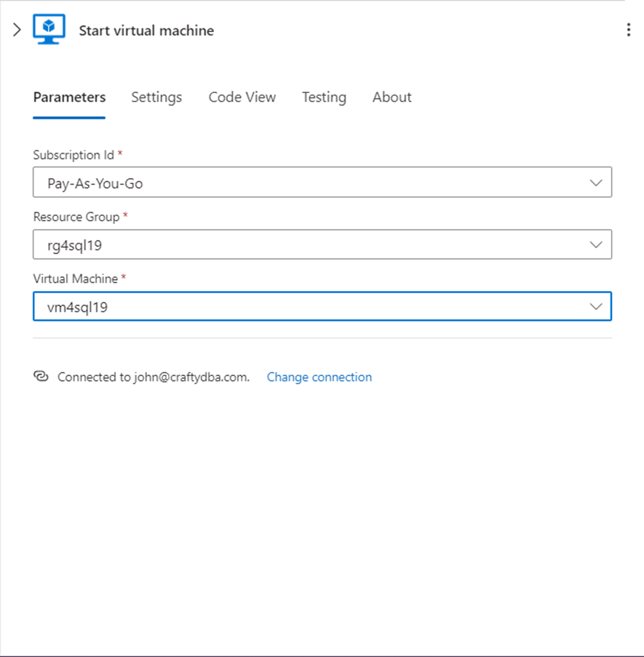Expand the Resource Group dropdown arrow
The image size is (644, 657).
pos(596,245)
